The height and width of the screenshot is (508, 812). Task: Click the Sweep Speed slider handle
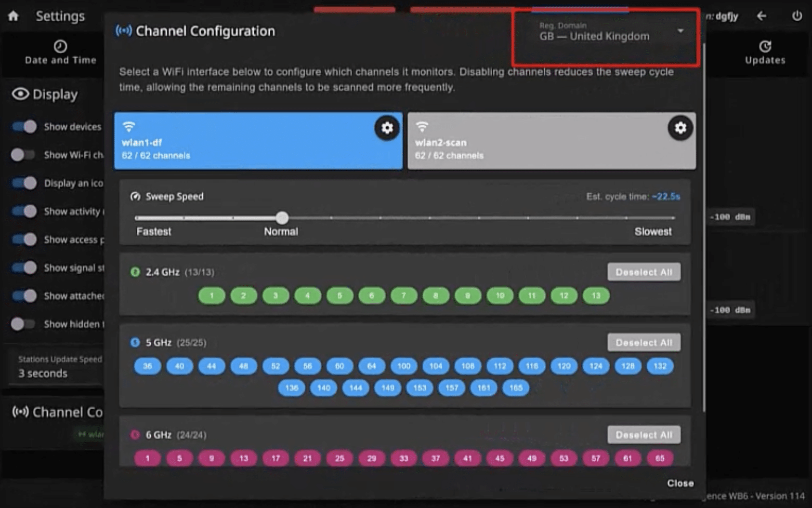(282, 218)
